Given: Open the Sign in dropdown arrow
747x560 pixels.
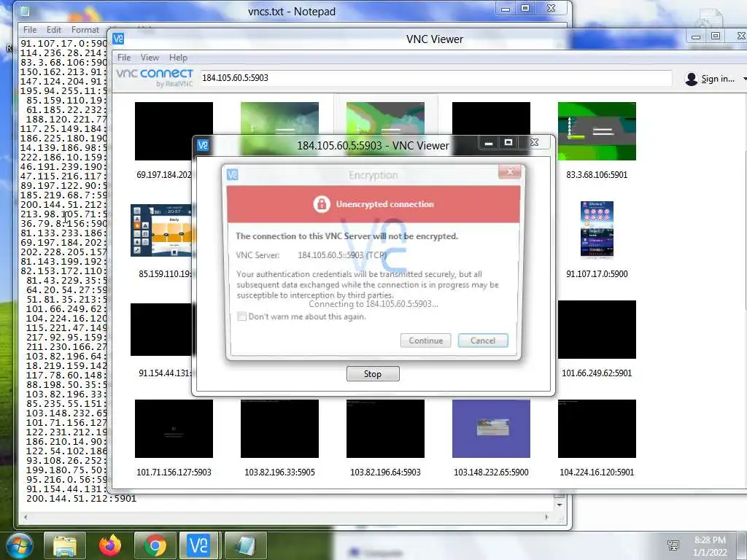Looking at the screenshot, I should coord(744,79).
